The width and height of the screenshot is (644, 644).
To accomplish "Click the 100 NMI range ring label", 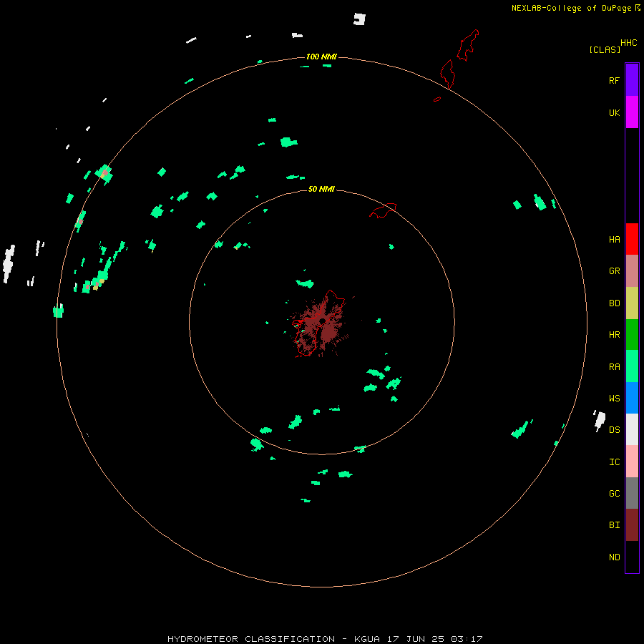I will point(321,57).
